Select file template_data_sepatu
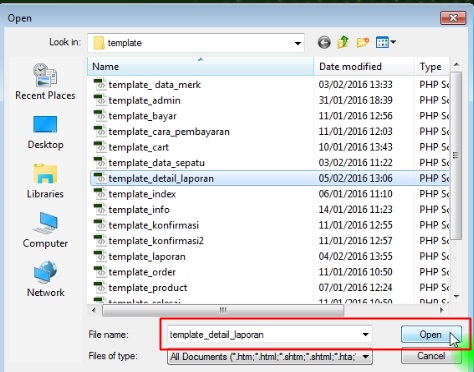The height and width of the screenshot is (372, 474). click(x=157, y=163)
